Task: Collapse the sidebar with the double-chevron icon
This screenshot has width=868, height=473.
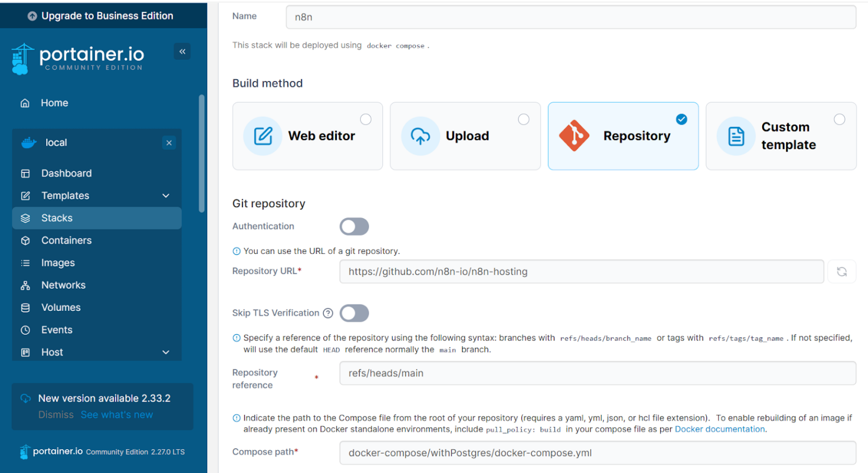Action: pyautogui.click(x=182, y=52)
